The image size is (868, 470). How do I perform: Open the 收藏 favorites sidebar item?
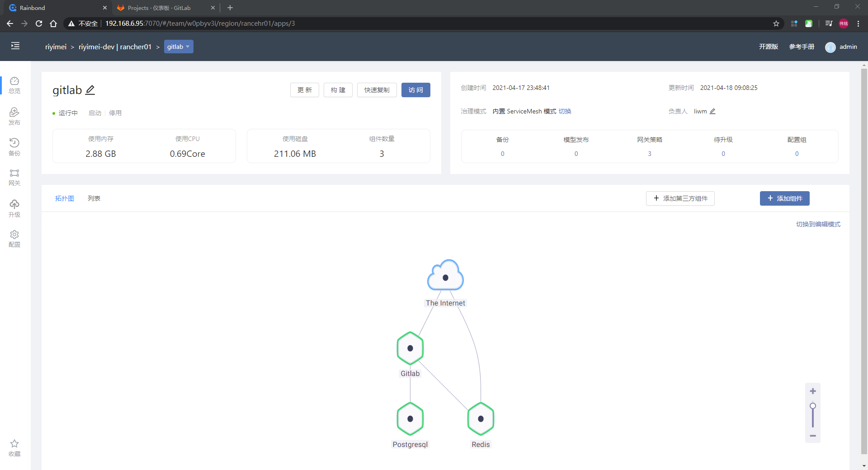[14, 448]
